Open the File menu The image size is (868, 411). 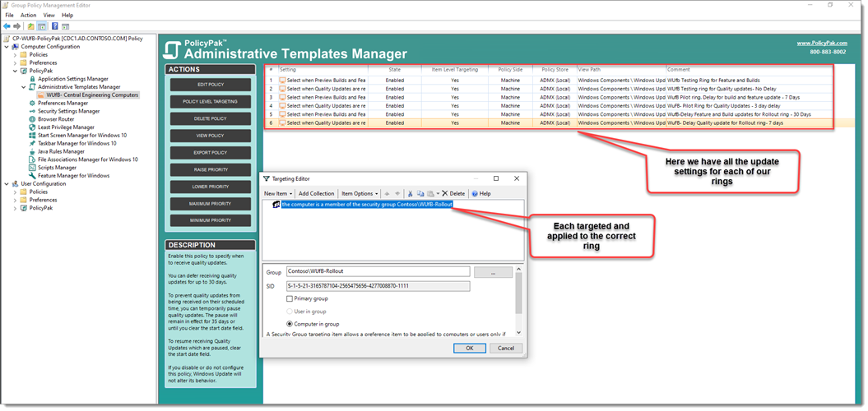[9, 16]
